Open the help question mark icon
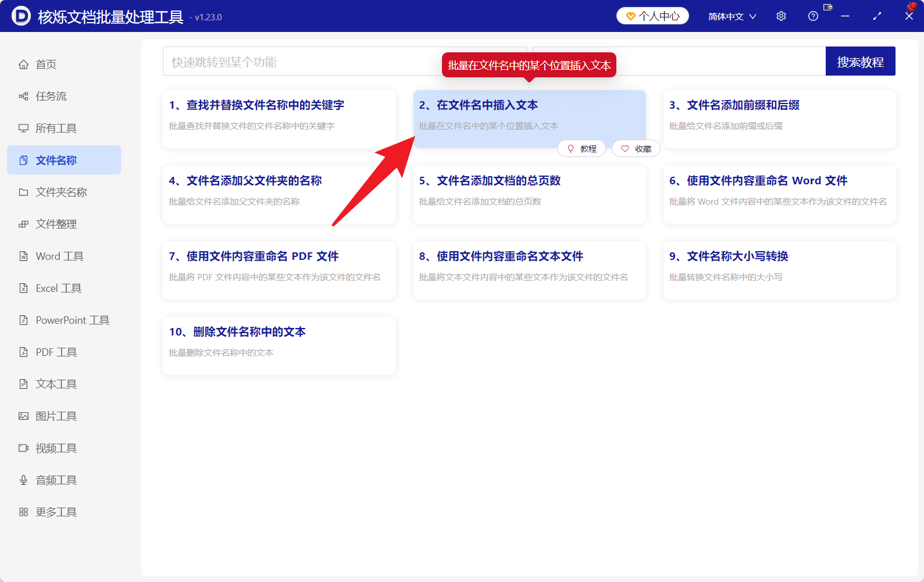Screen dimensions: 924x582 [813, 16]
